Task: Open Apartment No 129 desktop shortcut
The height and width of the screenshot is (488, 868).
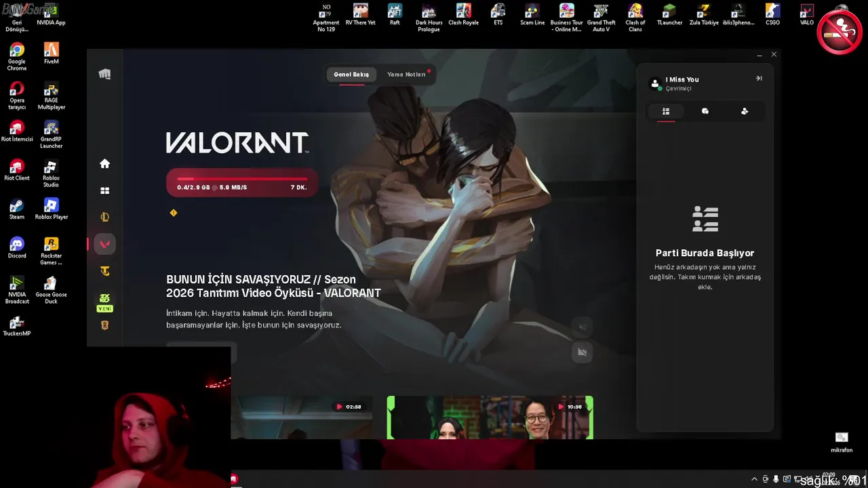Action: [x=326, y=18]
